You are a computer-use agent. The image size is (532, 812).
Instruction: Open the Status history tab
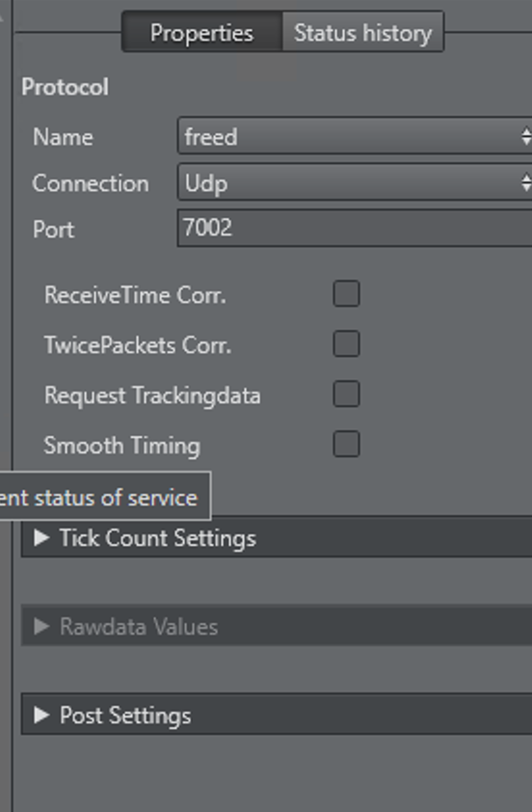362,33
